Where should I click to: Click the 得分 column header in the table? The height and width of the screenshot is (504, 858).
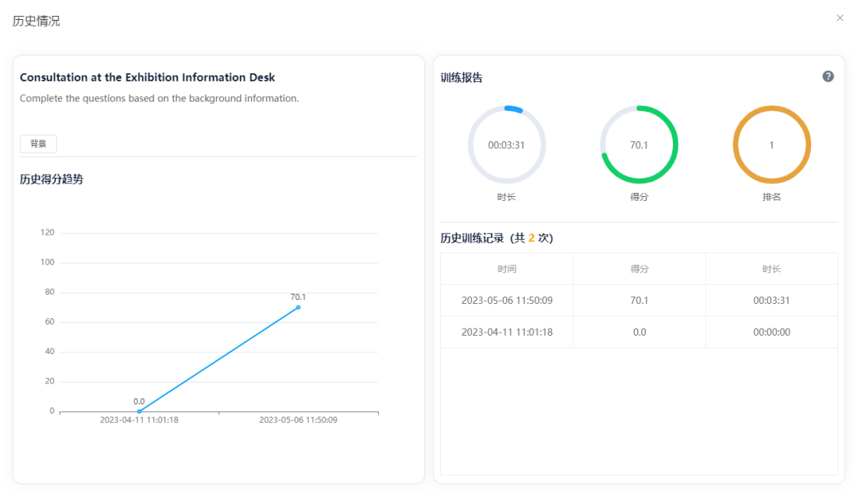pos(639,269)
